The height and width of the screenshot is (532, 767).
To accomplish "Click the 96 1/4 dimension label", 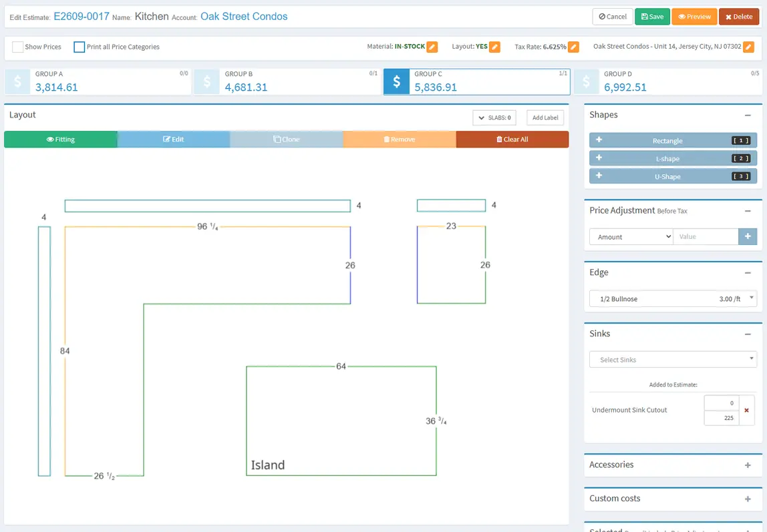I will (x=207, y=227).
